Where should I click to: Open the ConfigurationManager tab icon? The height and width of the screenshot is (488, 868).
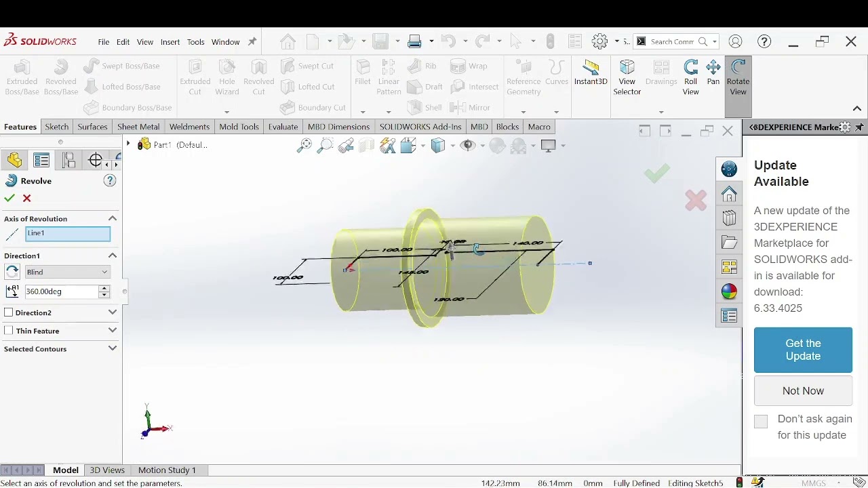point(68,160)
